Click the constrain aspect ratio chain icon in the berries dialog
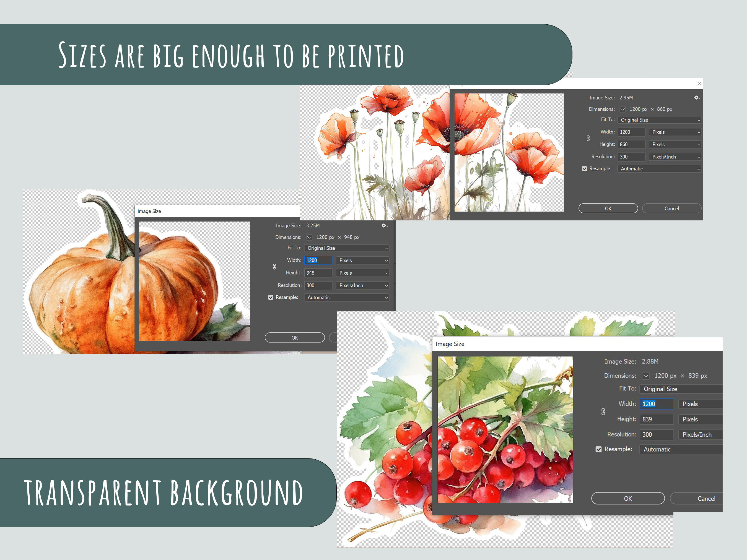747x560 pixels. point(603,411)
